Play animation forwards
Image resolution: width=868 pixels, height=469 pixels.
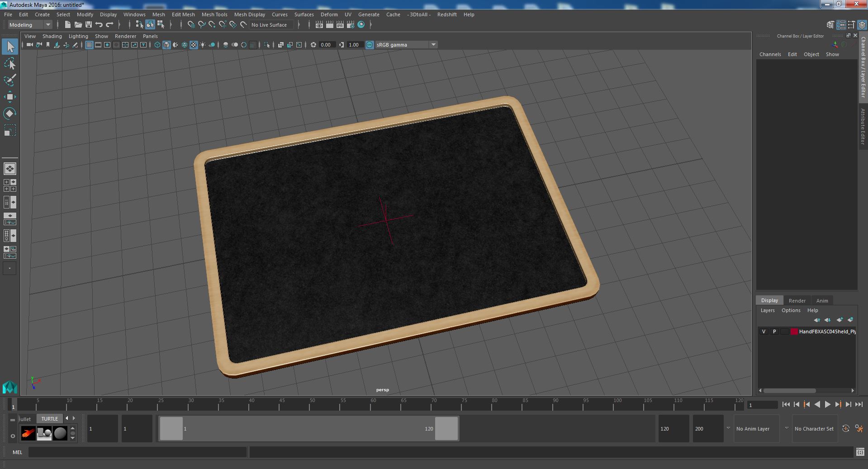[x=827, y=405]
